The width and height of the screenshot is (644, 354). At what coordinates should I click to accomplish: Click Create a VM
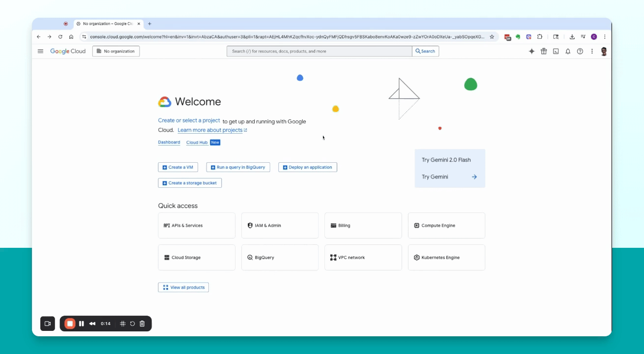(x=178, y=167)
